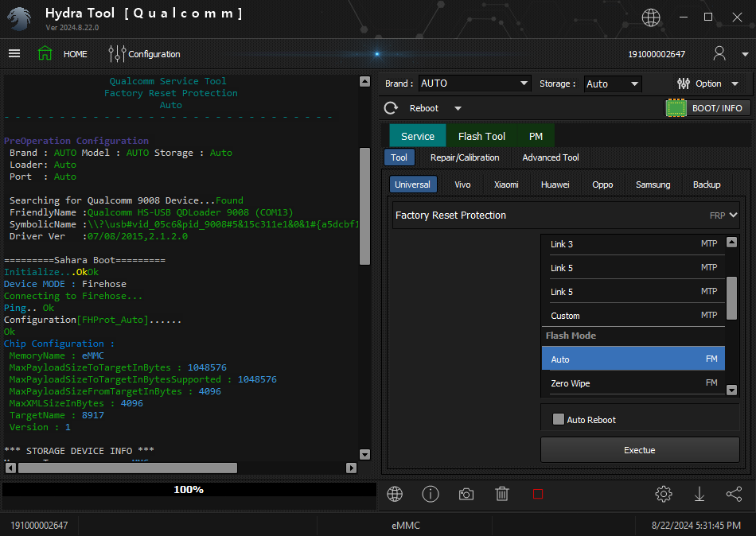Select the Universal brand tab
Screen dimensions: 756x536
[413, 184]
